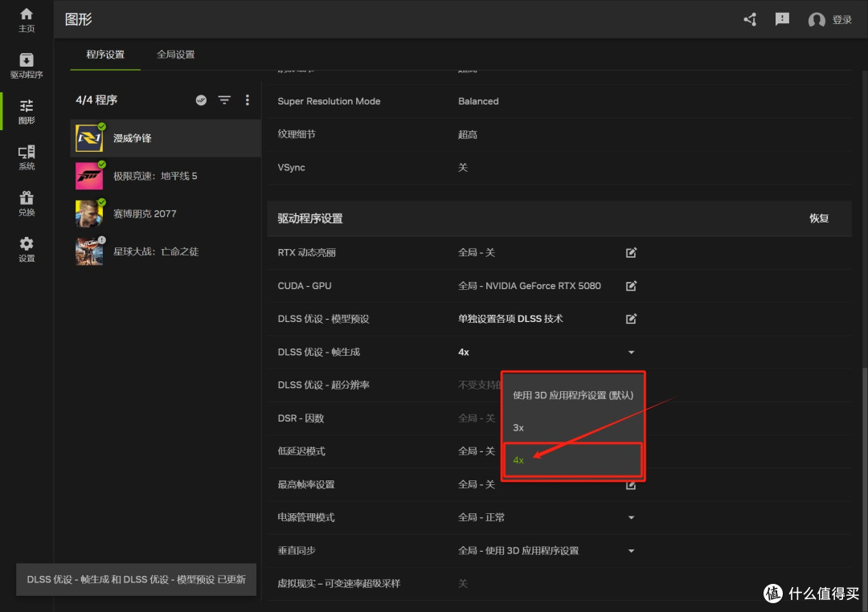868x612 pixels.
Task: Open the three-dot more options menu
Action: (x=248, y=100)
